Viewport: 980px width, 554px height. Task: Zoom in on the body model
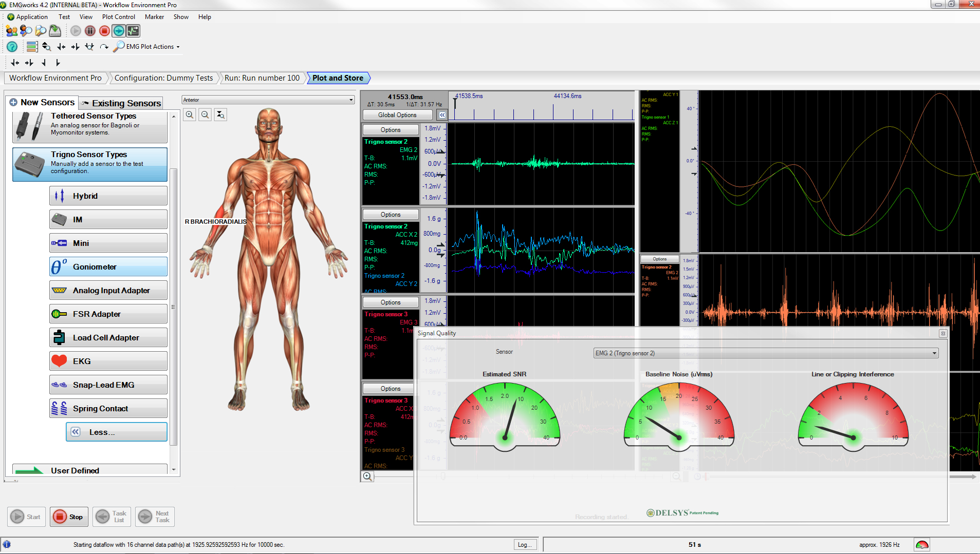click(x=190, y=114)
